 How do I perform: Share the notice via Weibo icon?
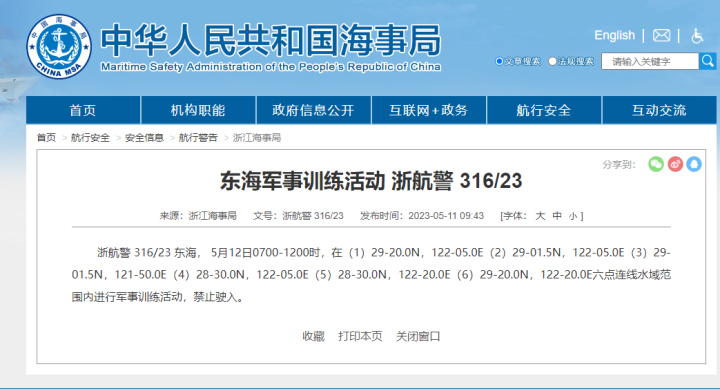[675, 164]
